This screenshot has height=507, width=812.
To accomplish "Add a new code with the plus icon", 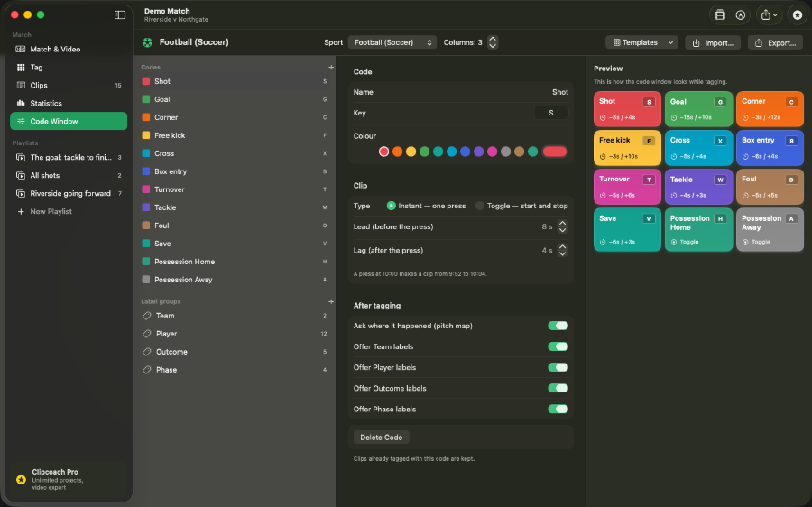I will 331,68.
